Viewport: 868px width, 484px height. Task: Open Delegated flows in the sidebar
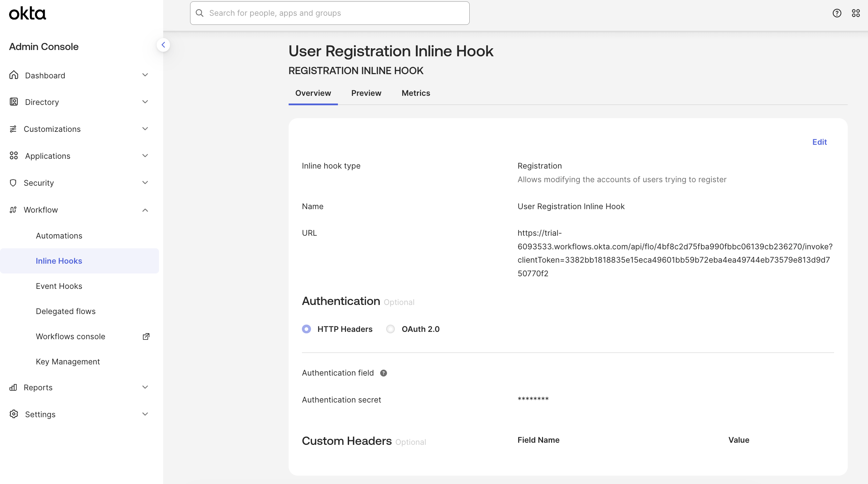click(x=66, y=311)
